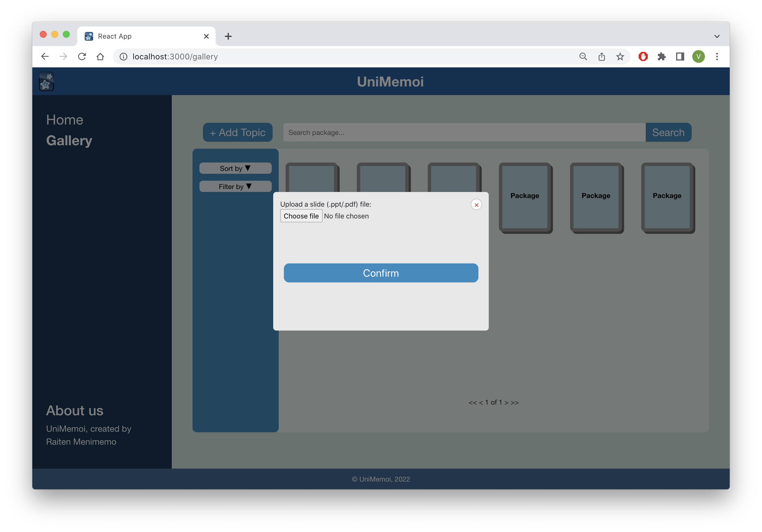
Task: Bookmark page with the star icon
Action: [620, 56]
